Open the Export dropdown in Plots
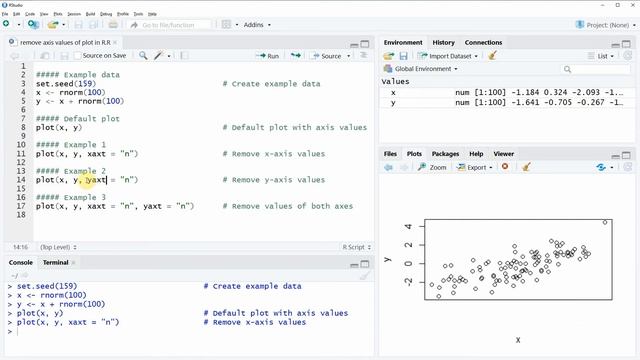Screen dimensions: 640x360 coord(474,167)
